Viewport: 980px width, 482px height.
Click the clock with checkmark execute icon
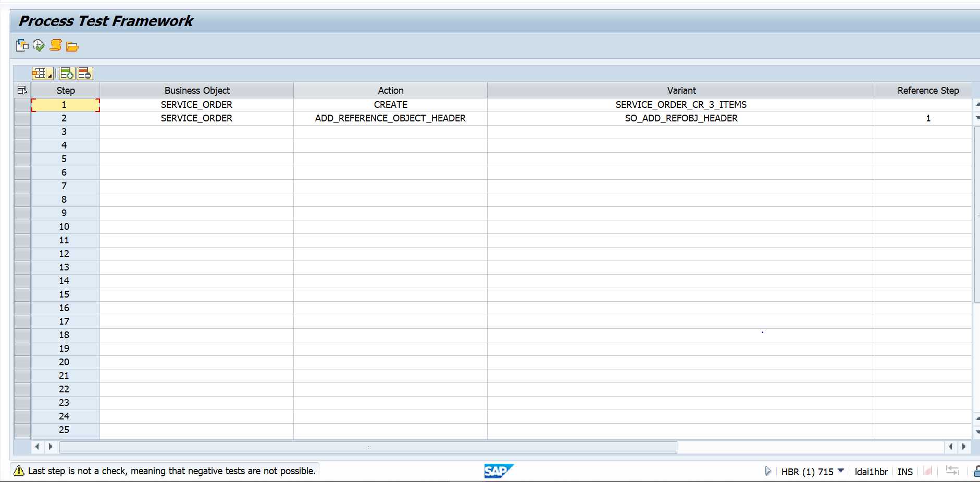39,46
